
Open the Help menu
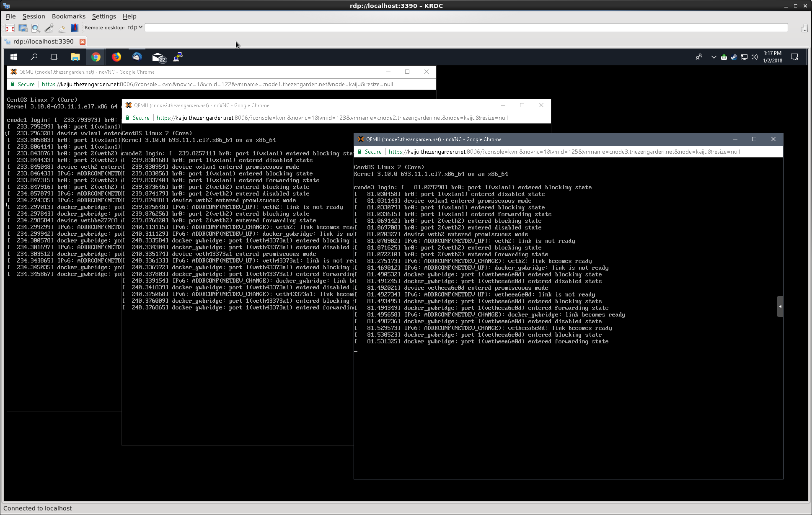pos(129,16)
